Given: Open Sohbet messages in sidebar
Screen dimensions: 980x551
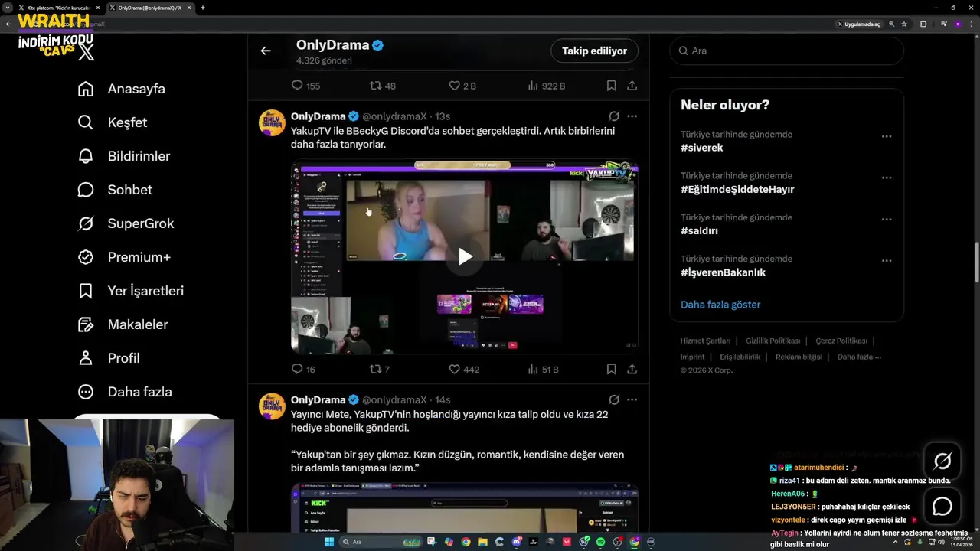Looking at the screenshot, I should pos(115,190).
